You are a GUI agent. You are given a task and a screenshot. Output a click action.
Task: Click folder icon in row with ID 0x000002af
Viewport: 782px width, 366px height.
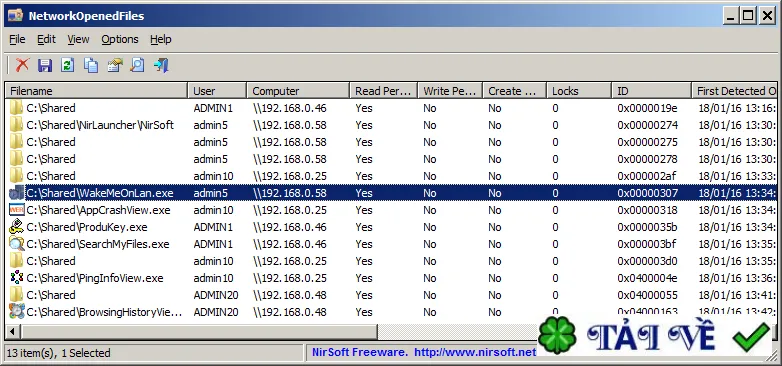16,176
